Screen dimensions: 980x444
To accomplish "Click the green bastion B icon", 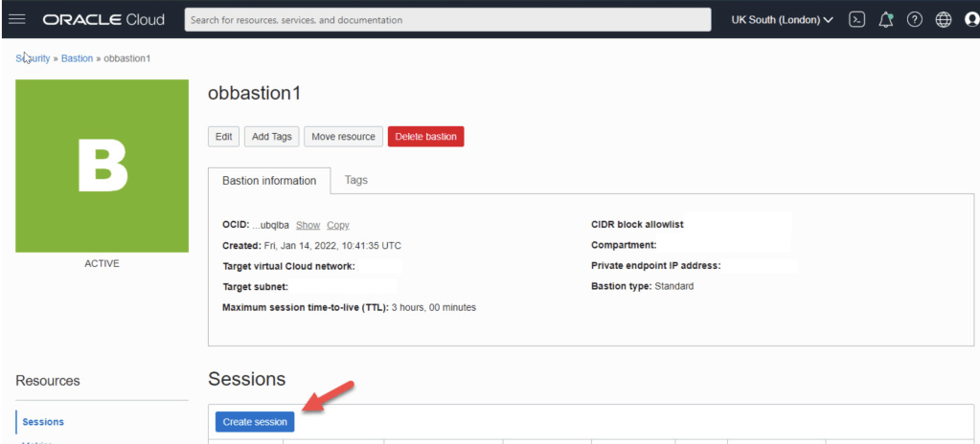I will [x=102, y=166].
